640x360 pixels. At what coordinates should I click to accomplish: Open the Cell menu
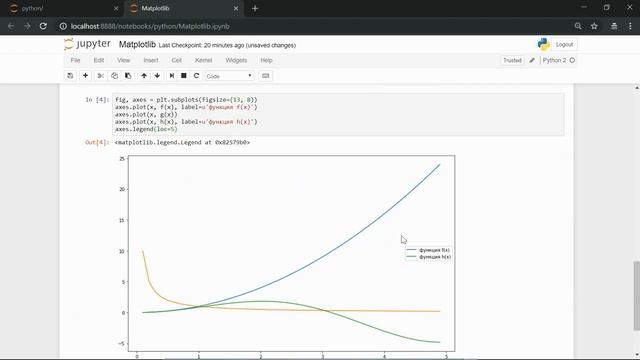point(176,60)
